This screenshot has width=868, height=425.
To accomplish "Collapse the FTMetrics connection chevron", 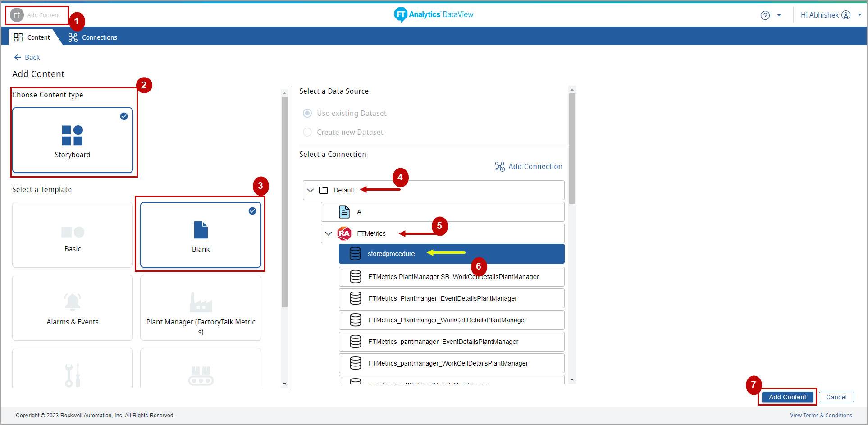I will click(x=329, y=233).
